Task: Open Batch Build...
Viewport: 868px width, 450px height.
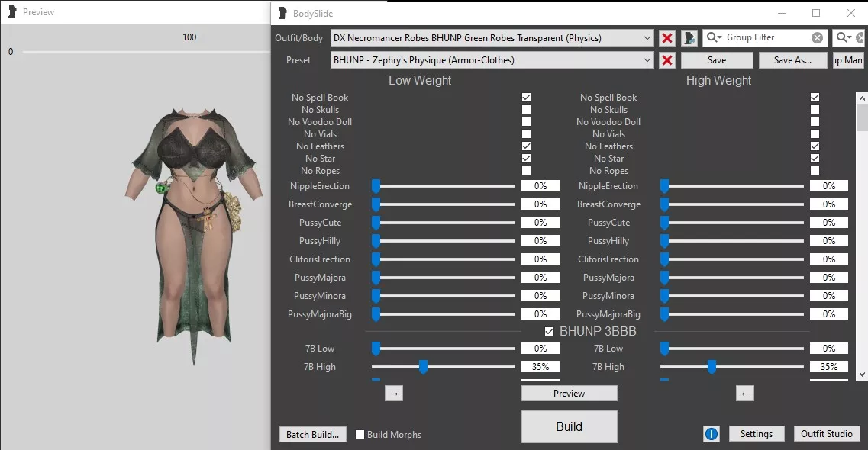Action: (x=313, y=434)
